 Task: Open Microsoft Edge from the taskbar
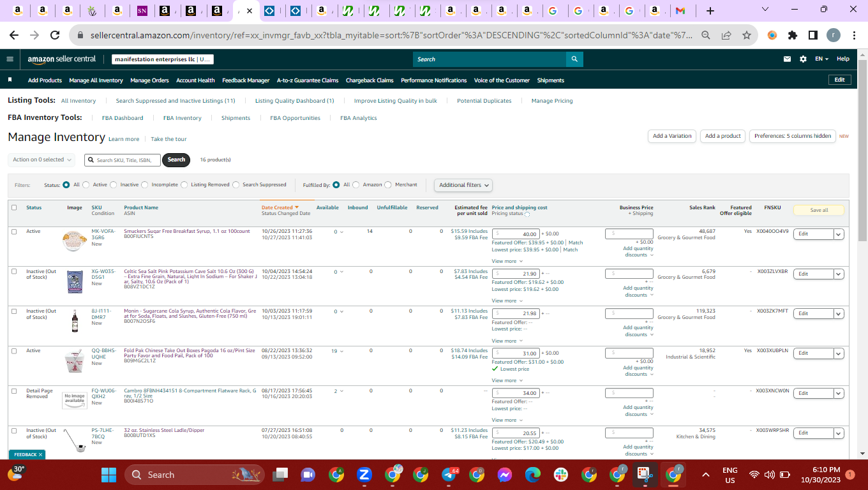click(x=533, y=475)
